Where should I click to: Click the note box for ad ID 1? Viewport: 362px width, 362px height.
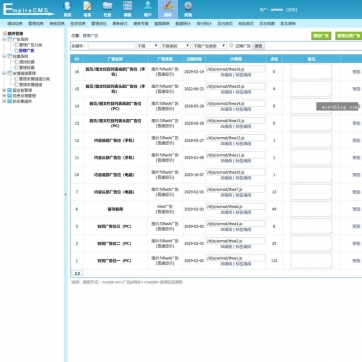(311, 260)
